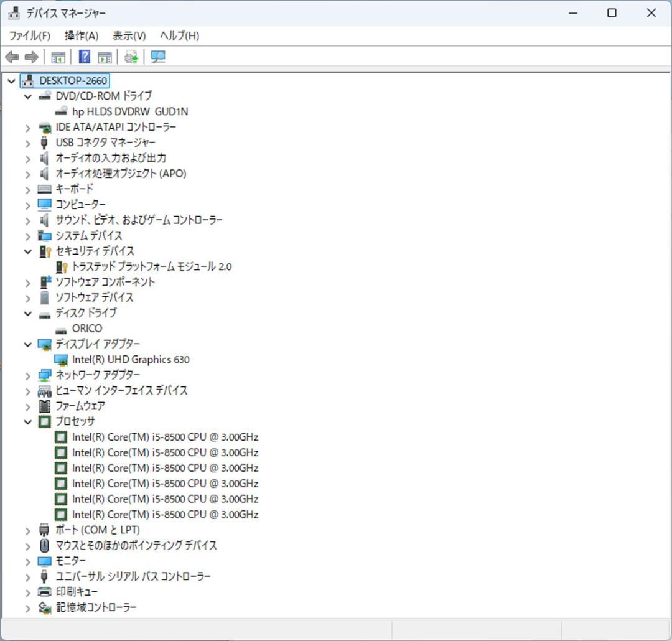Open the ファイル(F) menu

click(30, 35)
